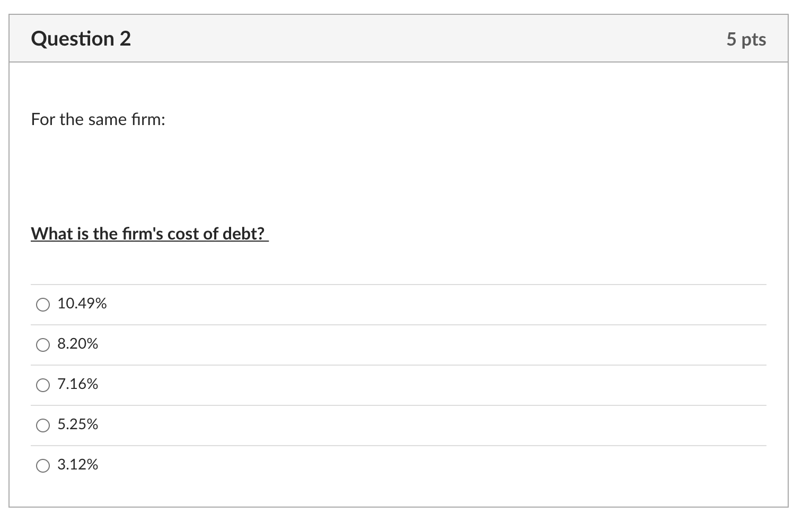Click the 'For the same firm:' text
The width and height of the screenshot is (811, 532).
coord(98,119)
